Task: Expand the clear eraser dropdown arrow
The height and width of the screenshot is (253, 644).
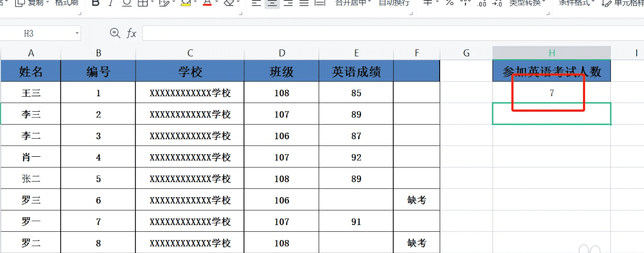Action: [x=239, y=3]
